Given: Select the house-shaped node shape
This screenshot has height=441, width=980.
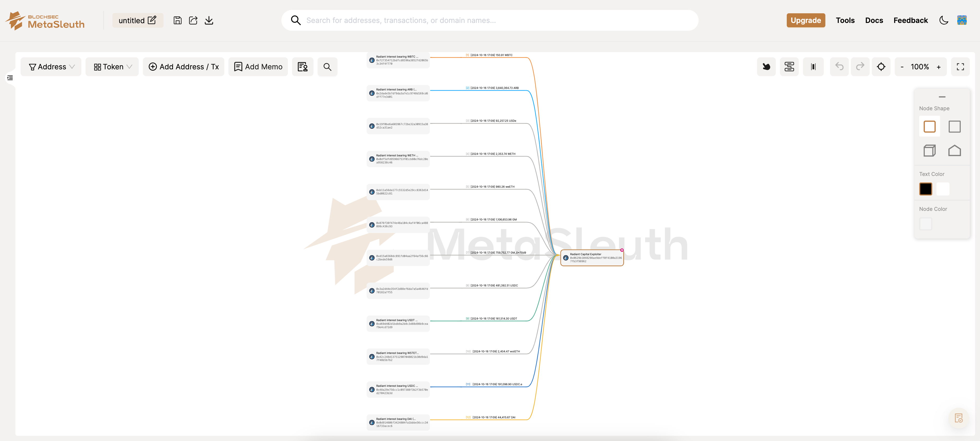Looking at the screenshot, I should 954,151.
